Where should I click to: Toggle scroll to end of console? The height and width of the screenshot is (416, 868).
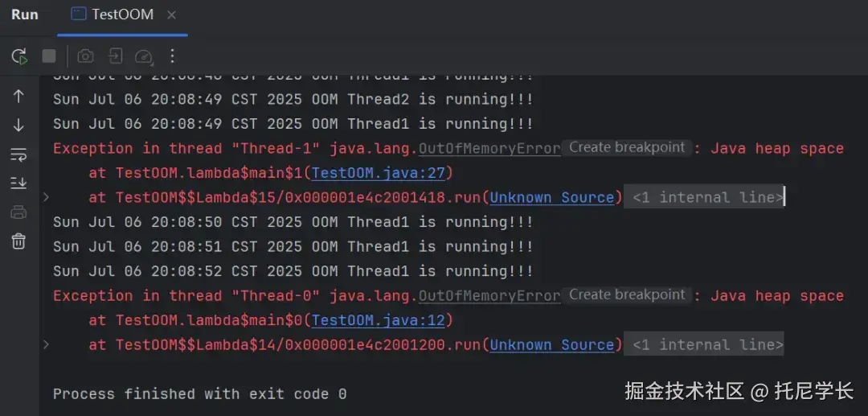19,183
